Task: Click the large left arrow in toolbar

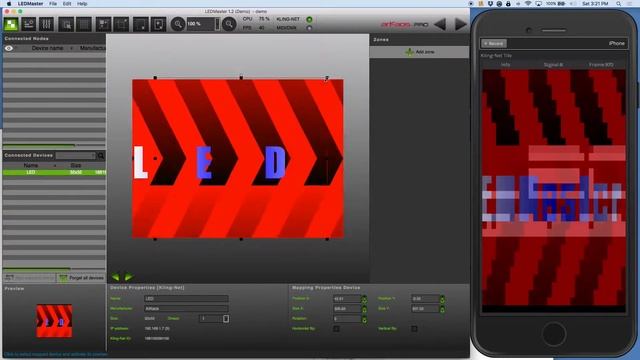Action: click(x=440, y=24)
